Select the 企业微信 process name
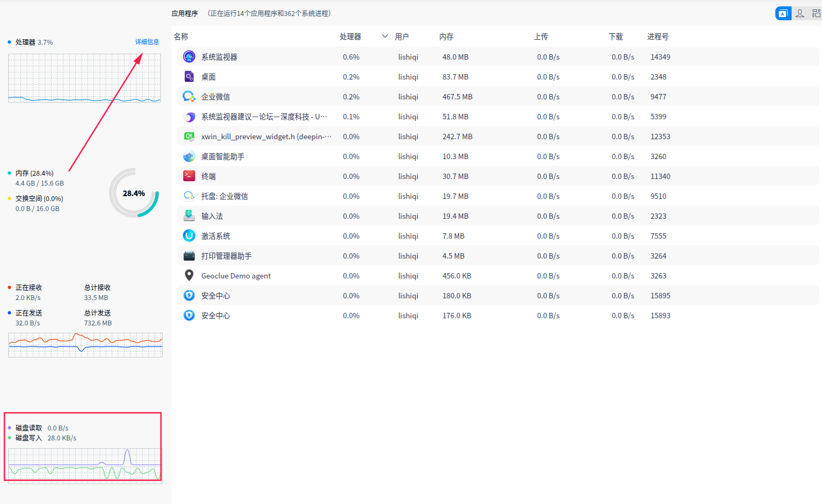 point(216,97)
